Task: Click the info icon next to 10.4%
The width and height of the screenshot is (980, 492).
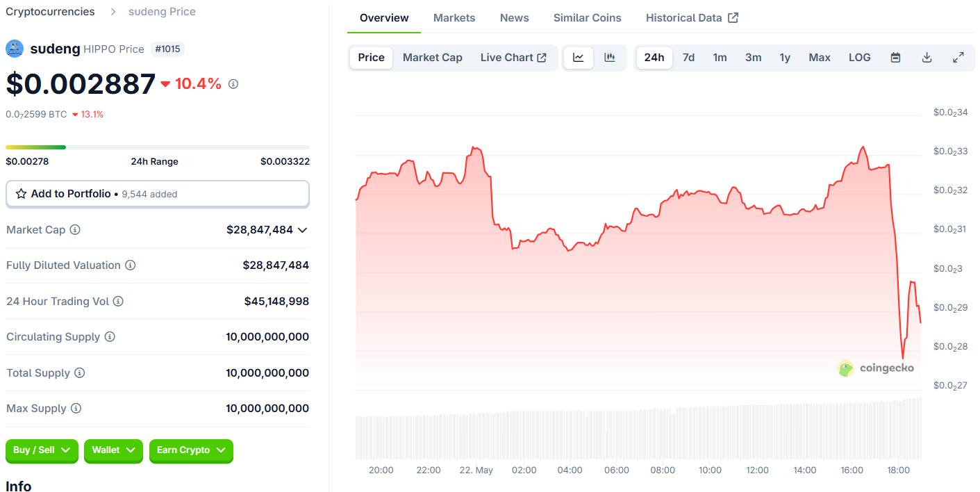Action: 233,84
